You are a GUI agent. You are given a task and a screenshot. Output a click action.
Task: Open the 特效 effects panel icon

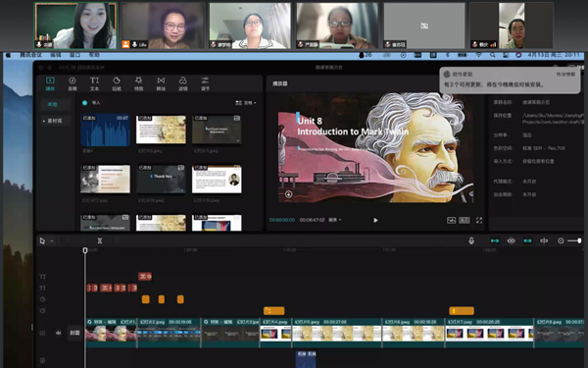139,83
